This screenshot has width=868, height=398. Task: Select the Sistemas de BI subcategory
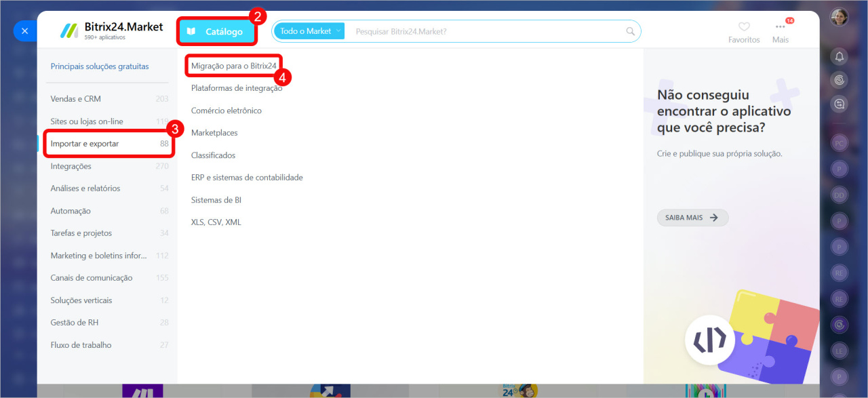(x=216, y=200)
